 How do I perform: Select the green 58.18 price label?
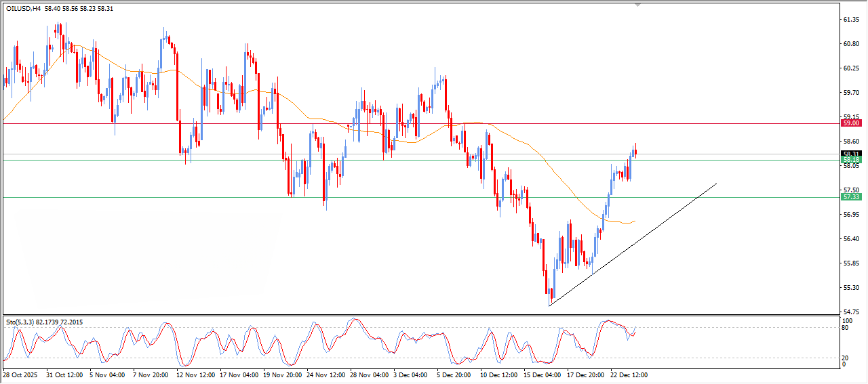850,160
